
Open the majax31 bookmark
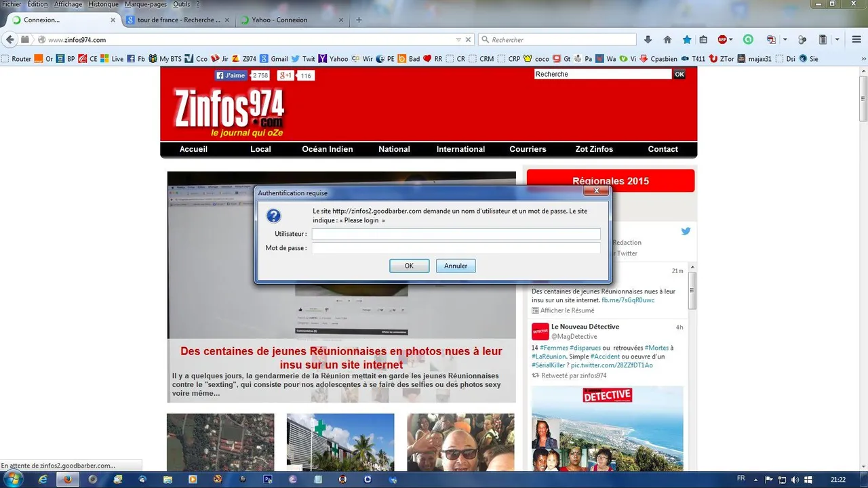[756, 59]
